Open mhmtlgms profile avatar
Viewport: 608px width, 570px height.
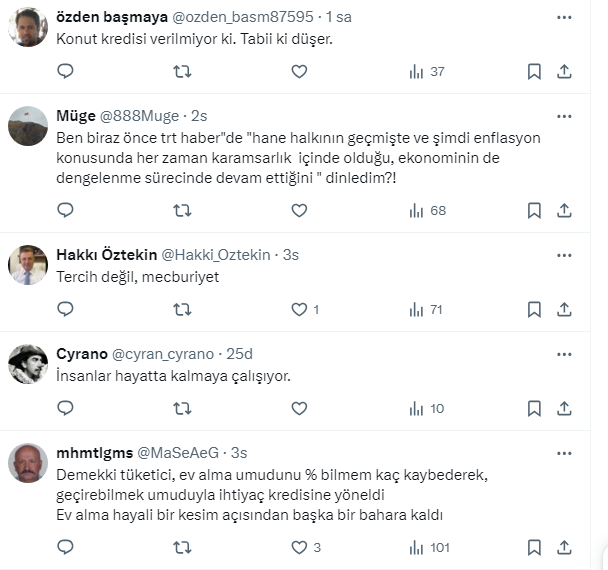(28, 463)
